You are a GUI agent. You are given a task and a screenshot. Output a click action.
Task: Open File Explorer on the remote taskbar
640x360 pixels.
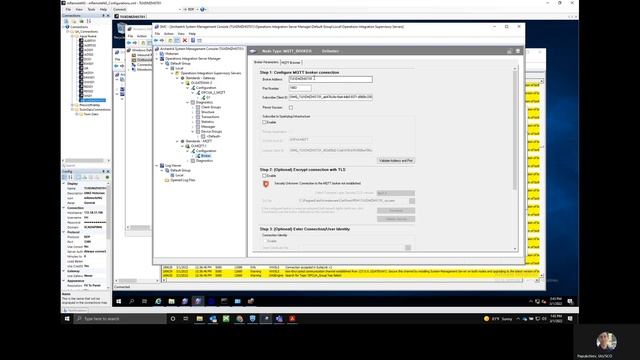click(171, 301)
